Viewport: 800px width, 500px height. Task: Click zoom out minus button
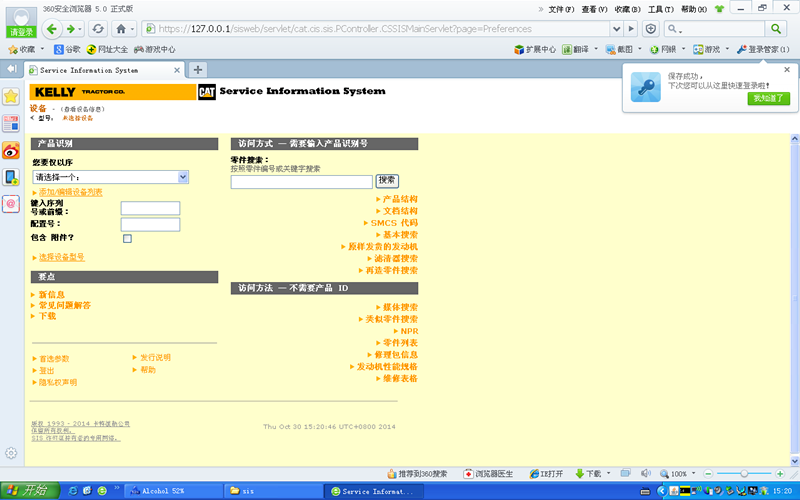tap(708, 473)
